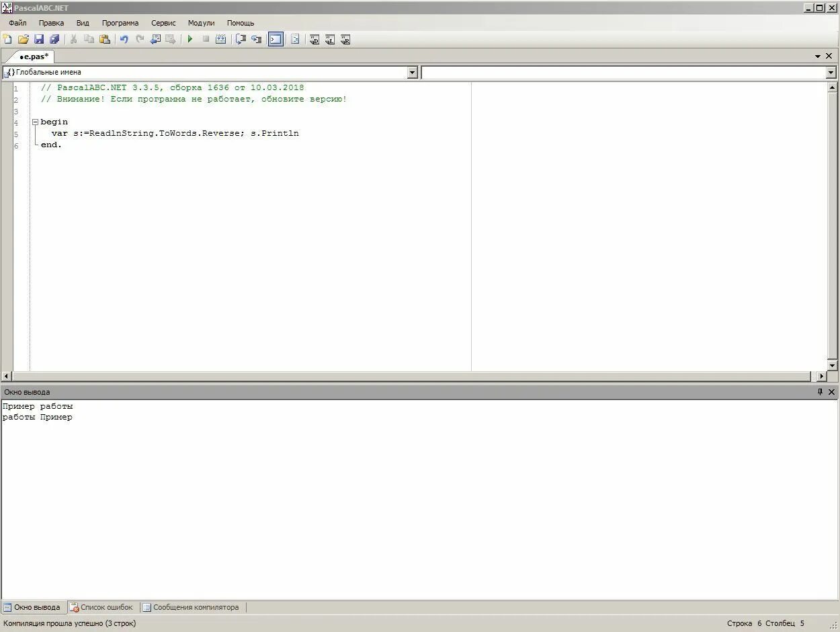
Task: Close the e.pas editor tab
Action: 829,56
